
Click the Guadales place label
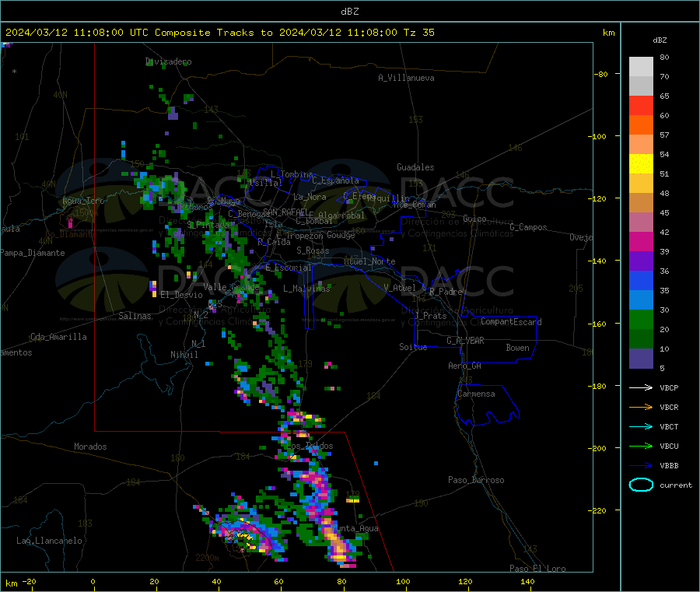coord(415,167)
